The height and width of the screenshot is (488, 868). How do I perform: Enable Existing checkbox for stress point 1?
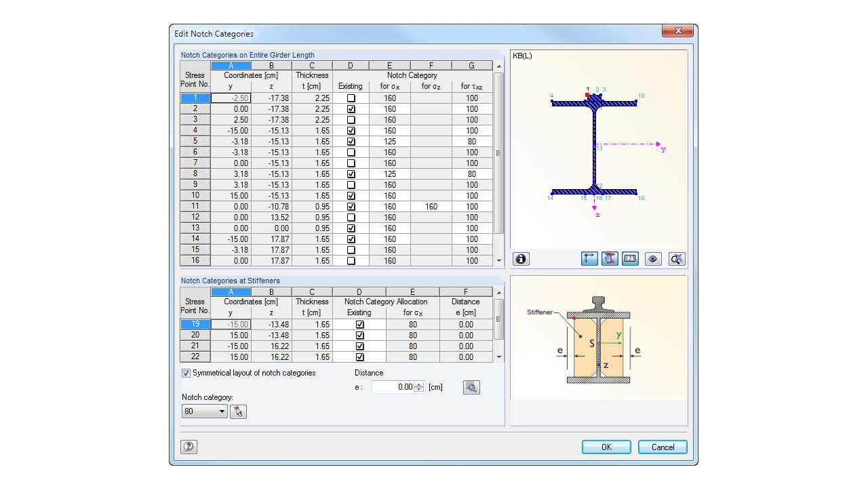(351, 98)
